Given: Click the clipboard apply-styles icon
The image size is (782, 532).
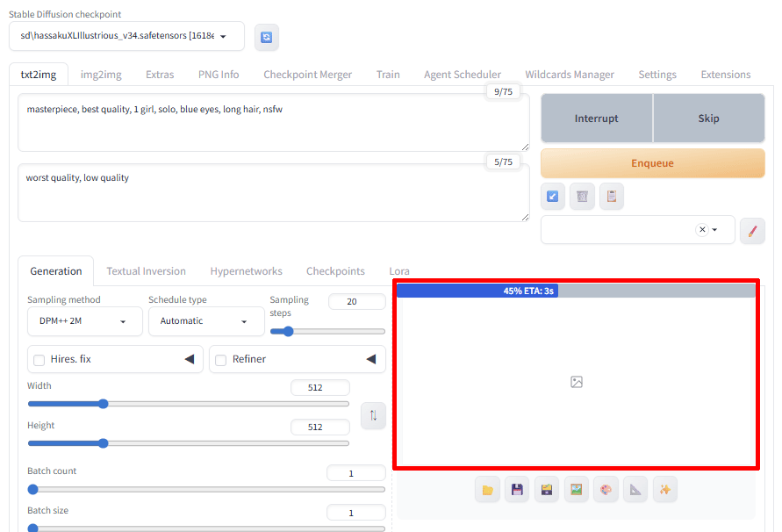Looking at the screenshot, I should 612,197.
